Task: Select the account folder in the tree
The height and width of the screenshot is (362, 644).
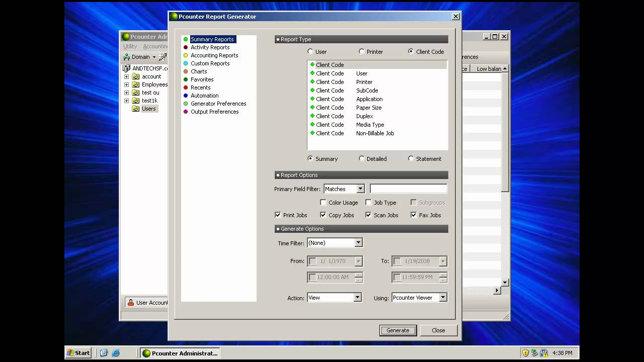Action: [151, 76]
